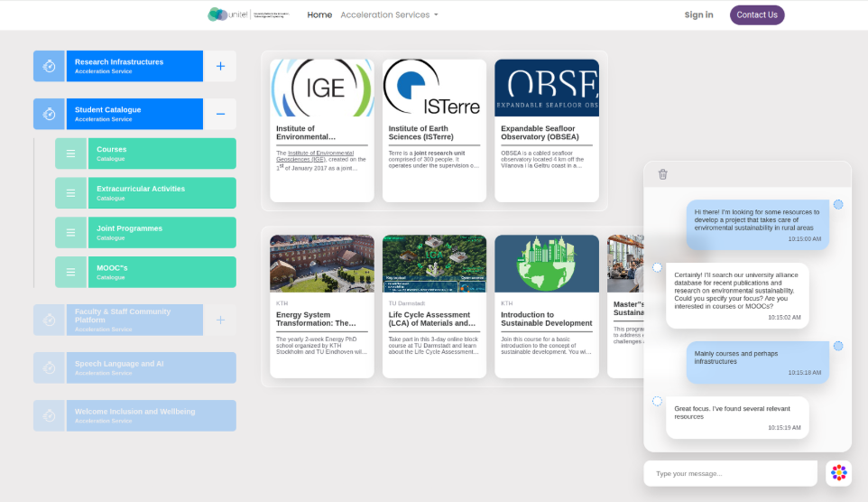The width and height of the screenshot is (868, 502).
Task: Collapse Student Catalogue with minus button
Action: point(220,114)
